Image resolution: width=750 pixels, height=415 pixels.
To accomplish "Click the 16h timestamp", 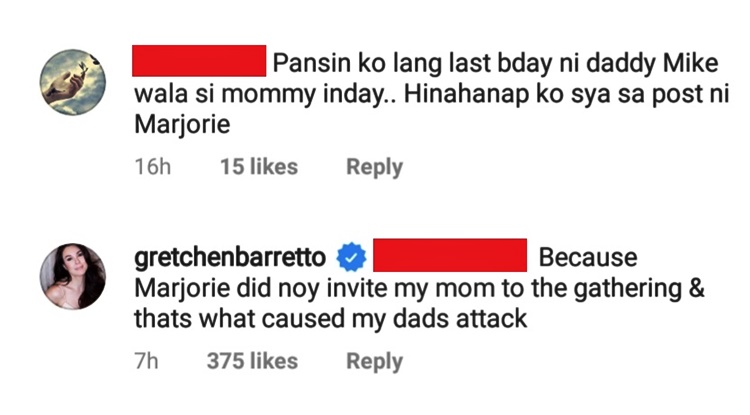I will (152, 167).
